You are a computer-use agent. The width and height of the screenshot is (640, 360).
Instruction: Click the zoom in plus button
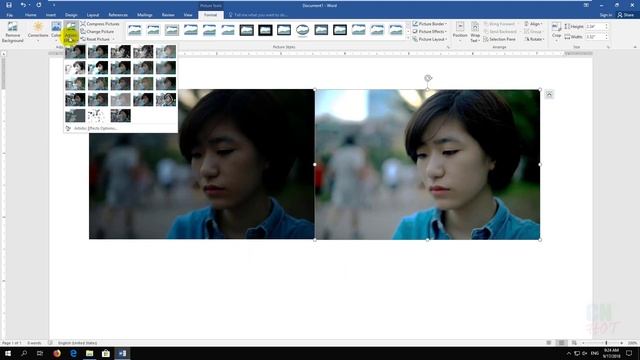[622, 343]
